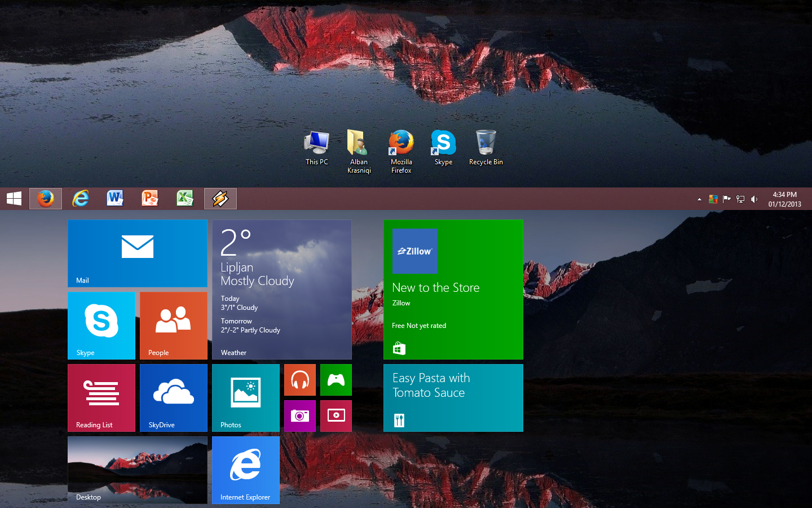This screenshot has height=508, width=812.
Task: Open the Mail tile
Action: (x=138, y=253)
